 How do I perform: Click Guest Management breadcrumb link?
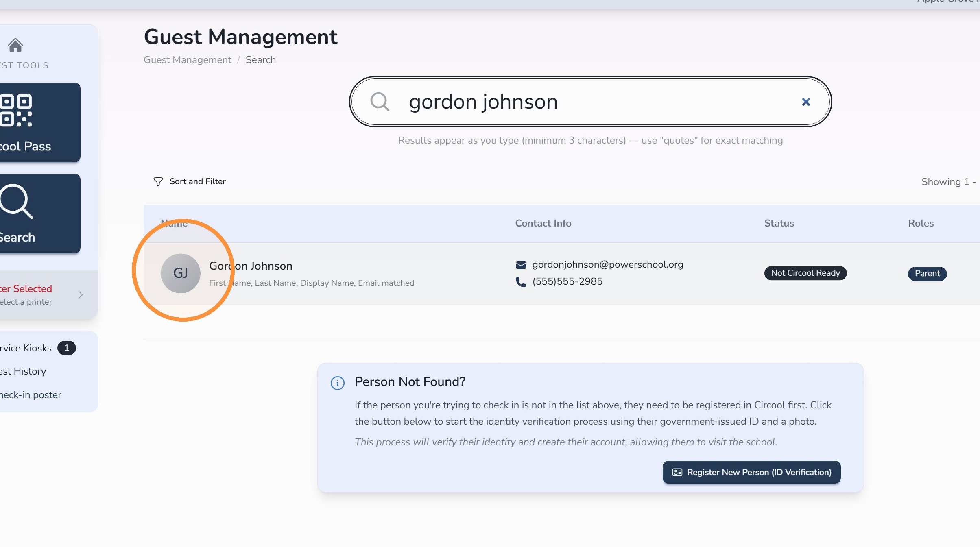coord(188,60)
